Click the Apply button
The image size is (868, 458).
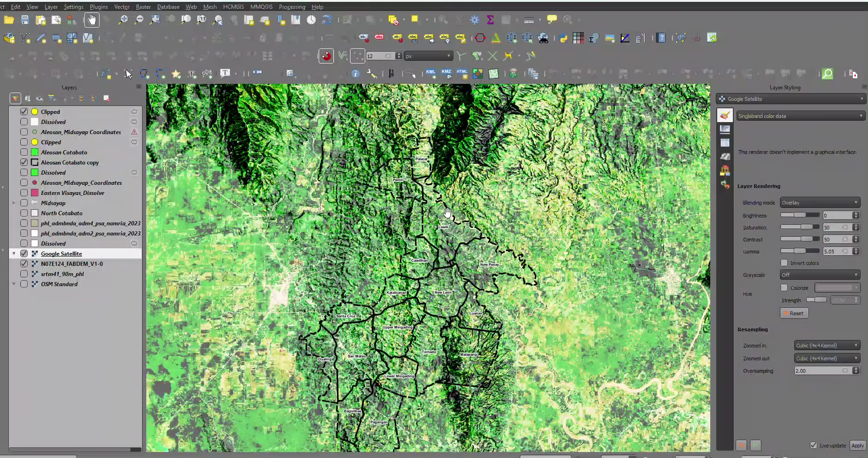[x=857, y=446]
